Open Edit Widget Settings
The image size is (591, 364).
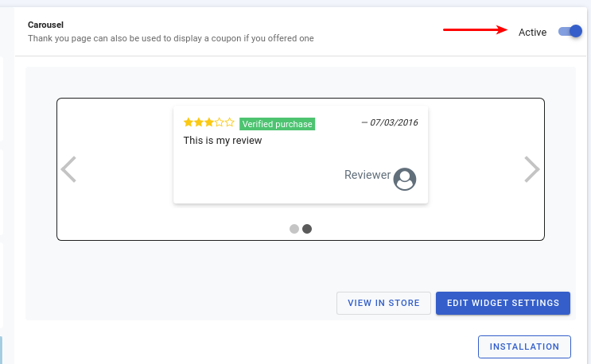click(503, 303)
